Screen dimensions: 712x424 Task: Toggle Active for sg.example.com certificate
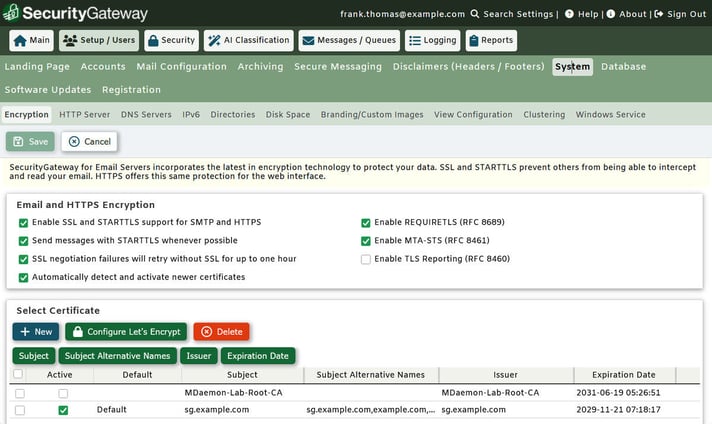click(x=63, y=410)
